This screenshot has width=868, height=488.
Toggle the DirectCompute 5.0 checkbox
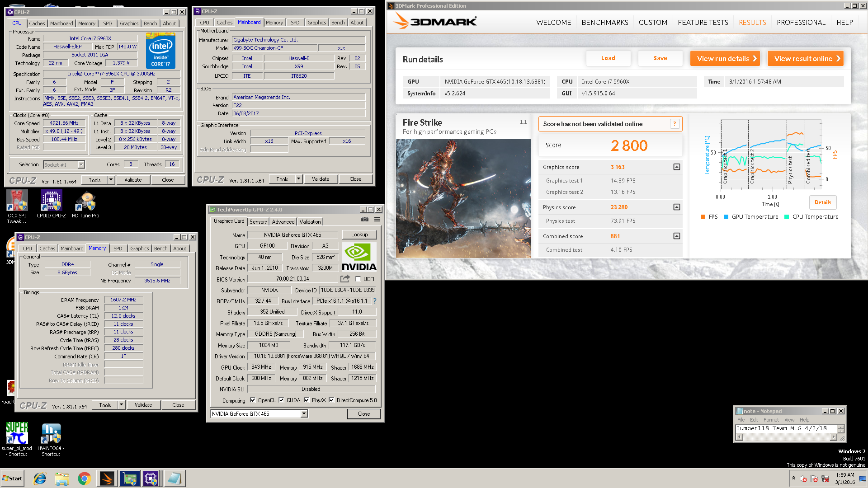pos(331,400)
